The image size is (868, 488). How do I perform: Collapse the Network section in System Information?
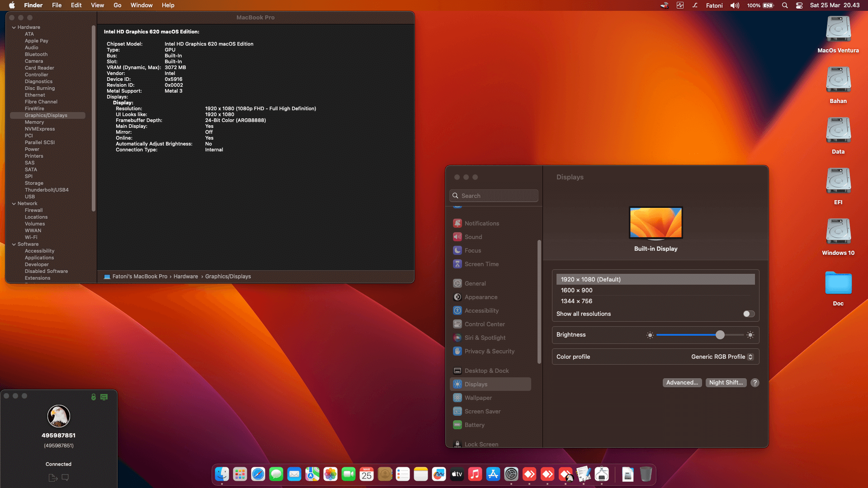pyautogui.click(x=14, y=203)
